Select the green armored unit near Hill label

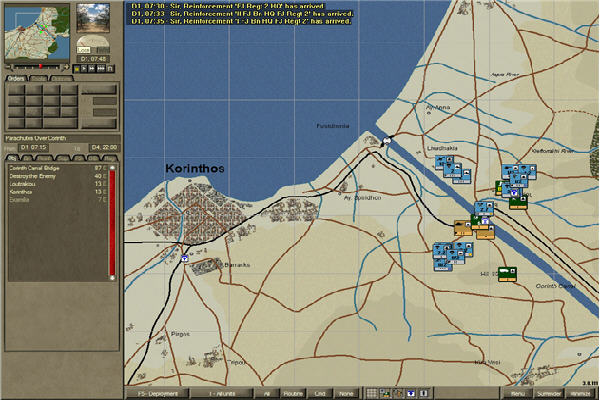[x=507, y=274]
